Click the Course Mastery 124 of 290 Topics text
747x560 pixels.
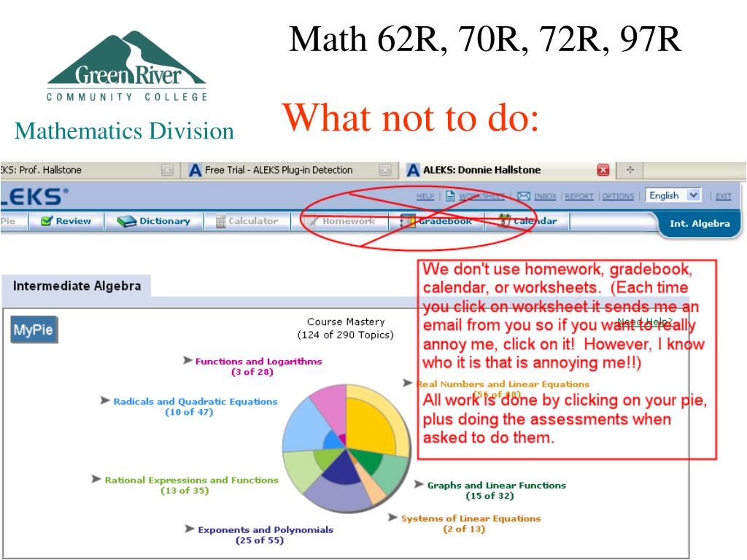(346, 329)
